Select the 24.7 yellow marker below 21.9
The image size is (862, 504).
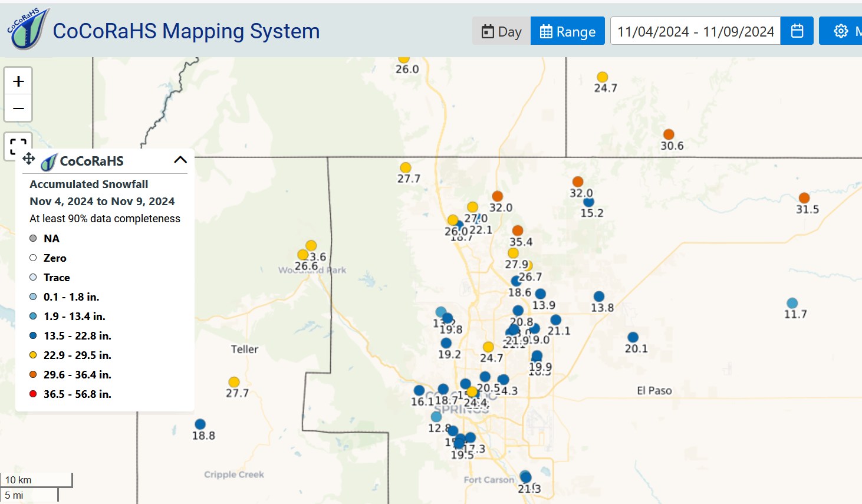click(488, 347)
